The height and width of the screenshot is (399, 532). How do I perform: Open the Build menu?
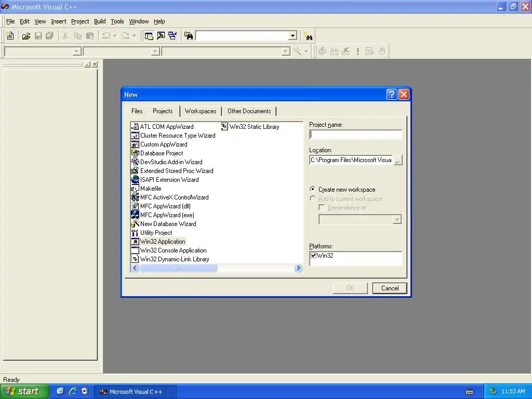tap(100, 21)
